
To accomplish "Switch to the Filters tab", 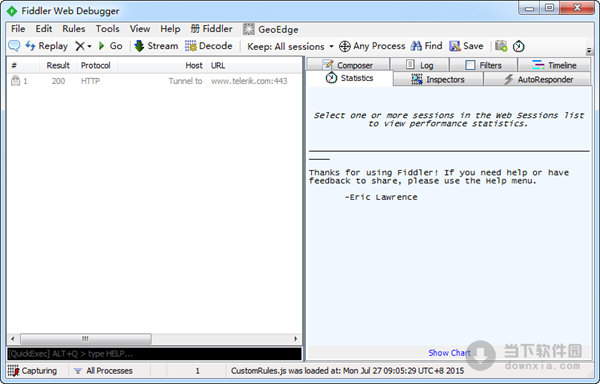I will (x=483, y=65).
